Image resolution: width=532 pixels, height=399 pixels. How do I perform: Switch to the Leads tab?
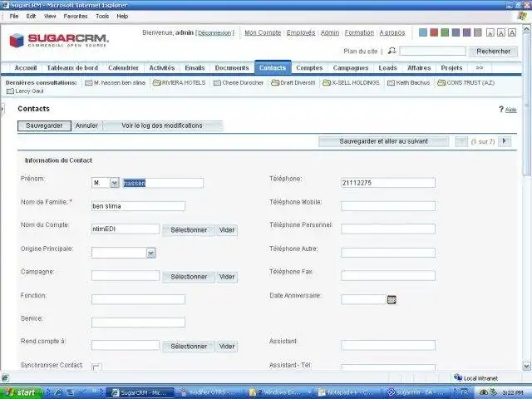pyautogui.click(x=387, y=68)
